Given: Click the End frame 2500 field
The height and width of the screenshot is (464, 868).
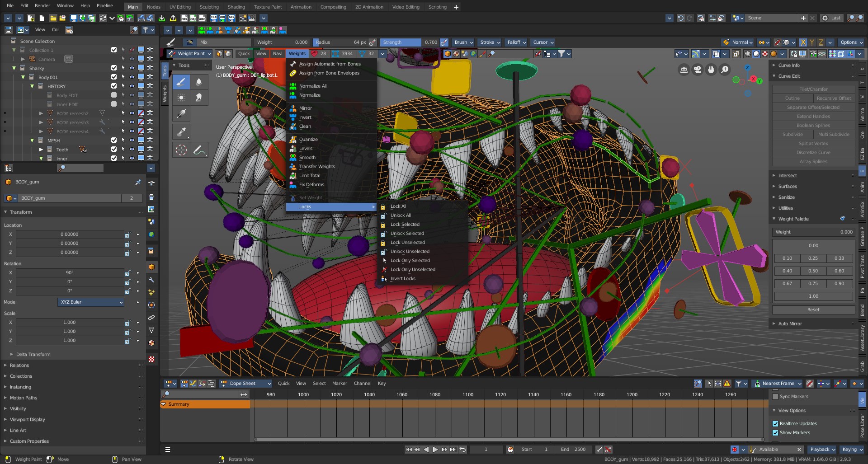Looking at the screenshot, I should point(573,450).
